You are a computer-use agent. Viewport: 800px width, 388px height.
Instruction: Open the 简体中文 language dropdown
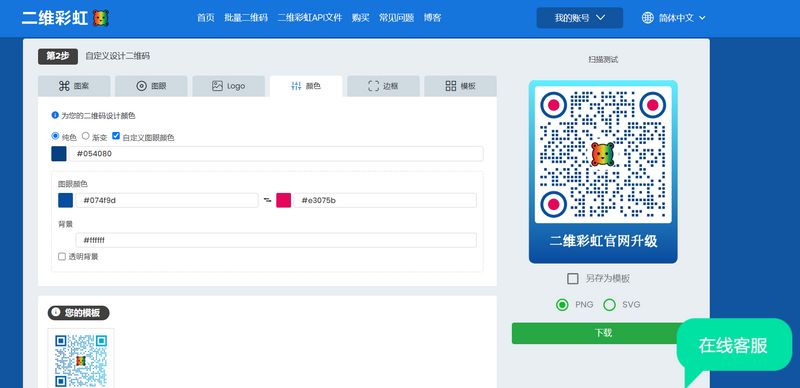673,18
